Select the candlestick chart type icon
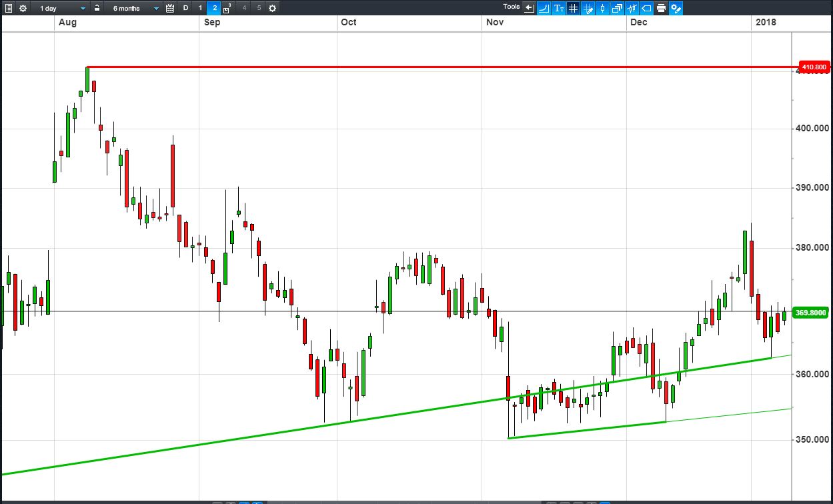Viewport: 833px width, 504px height. 603,8
